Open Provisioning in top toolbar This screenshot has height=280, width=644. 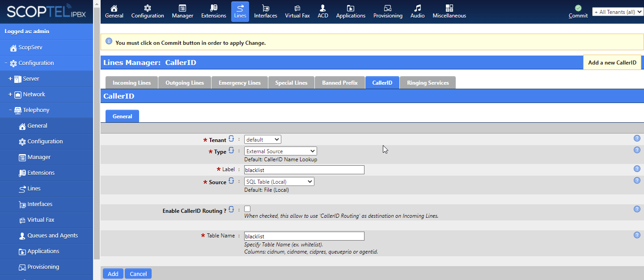388,12
